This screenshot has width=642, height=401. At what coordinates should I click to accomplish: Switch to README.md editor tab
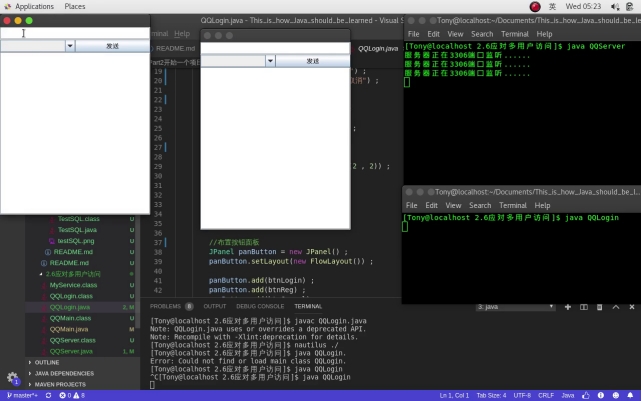point(173,48)
